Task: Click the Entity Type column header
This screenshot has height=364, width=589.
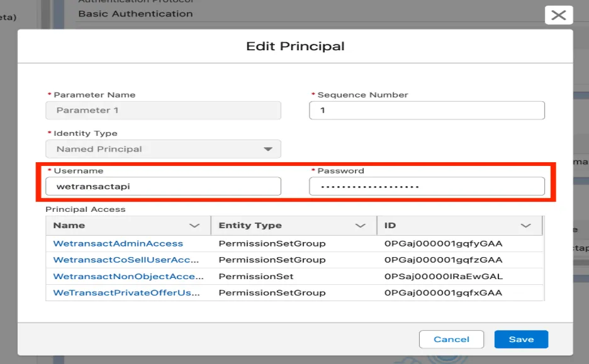Action: 294,226
